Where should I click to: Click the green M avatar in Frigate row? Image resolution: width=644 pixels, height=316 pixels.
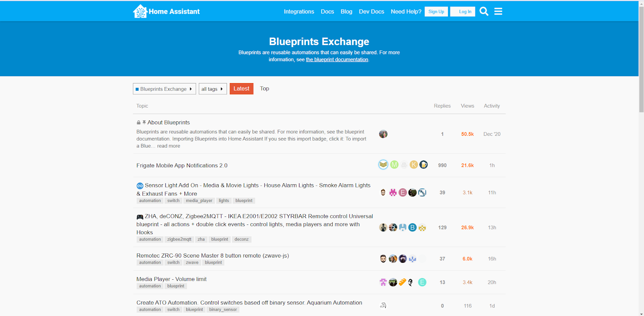click(x=394, y=164)
